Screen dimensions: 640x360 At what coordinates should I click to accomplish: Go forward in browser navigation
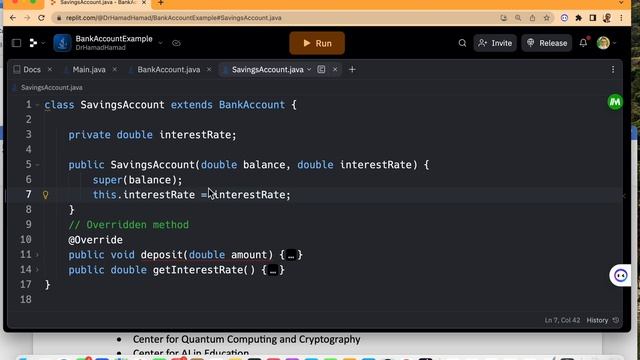27,18
